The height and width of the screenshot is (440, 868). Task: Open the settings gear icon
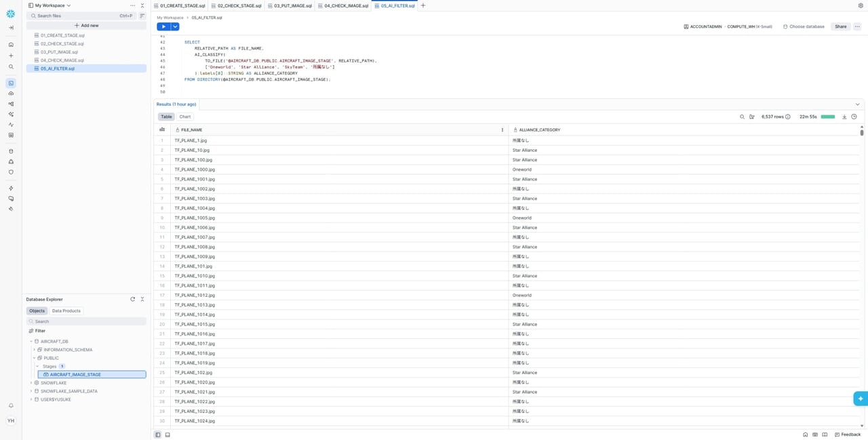click(861, 5)
